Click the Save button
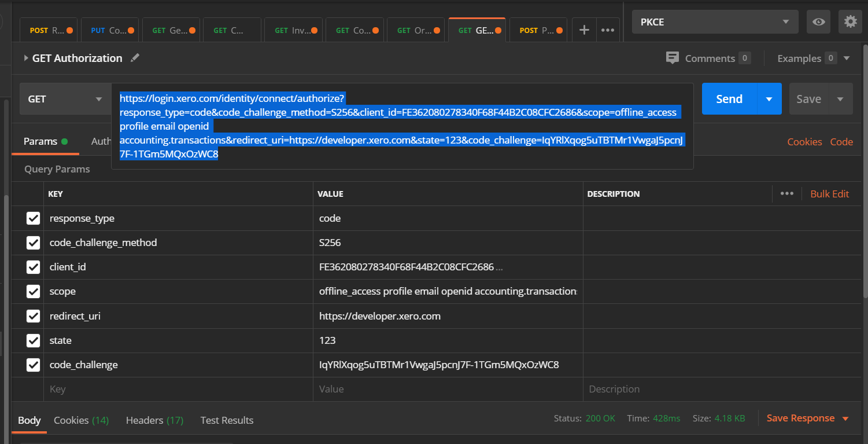 [808, 99]
